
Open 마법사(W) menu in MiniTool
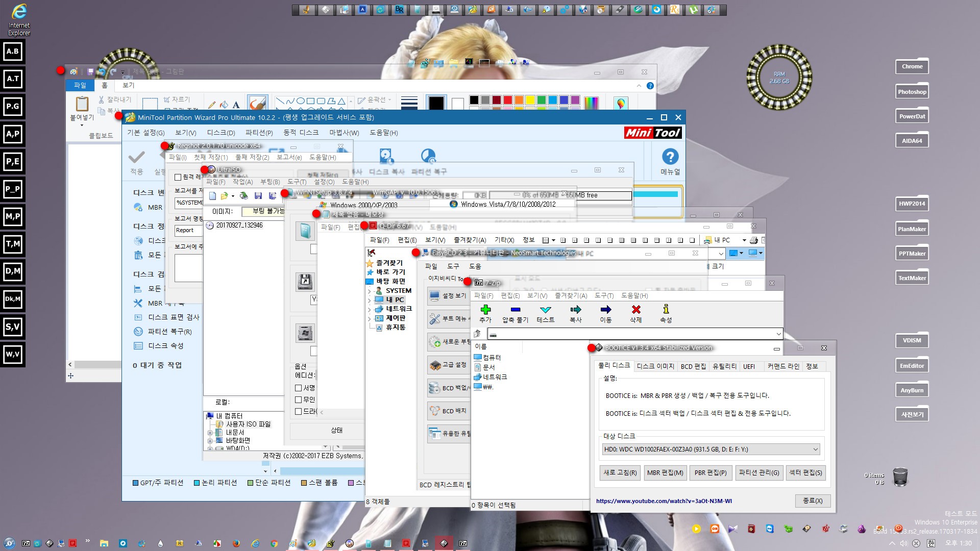[344, 133]
